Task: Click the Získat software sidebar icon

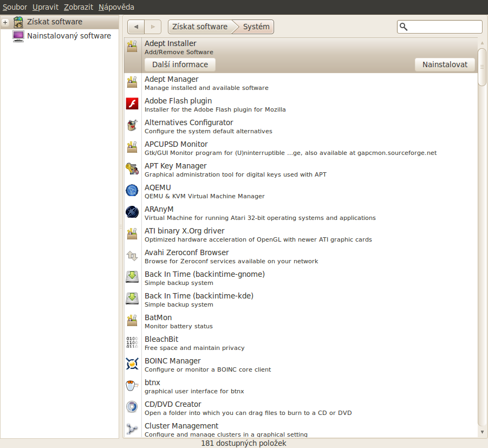Action: (18, 22)
